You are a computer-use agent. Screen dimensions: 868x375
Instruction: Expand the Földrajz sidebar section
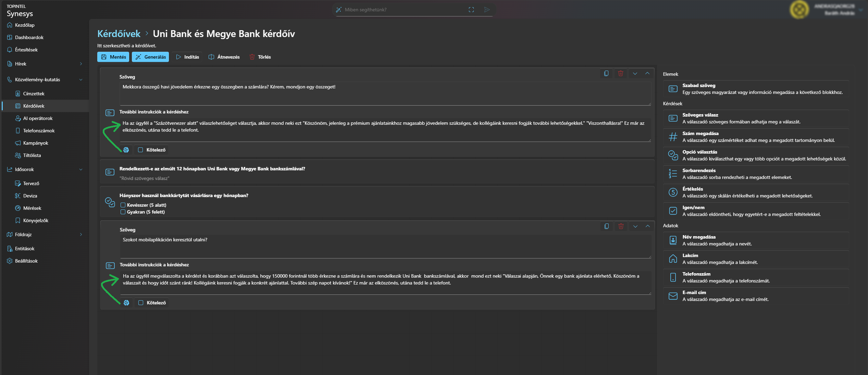click(81, 234)
